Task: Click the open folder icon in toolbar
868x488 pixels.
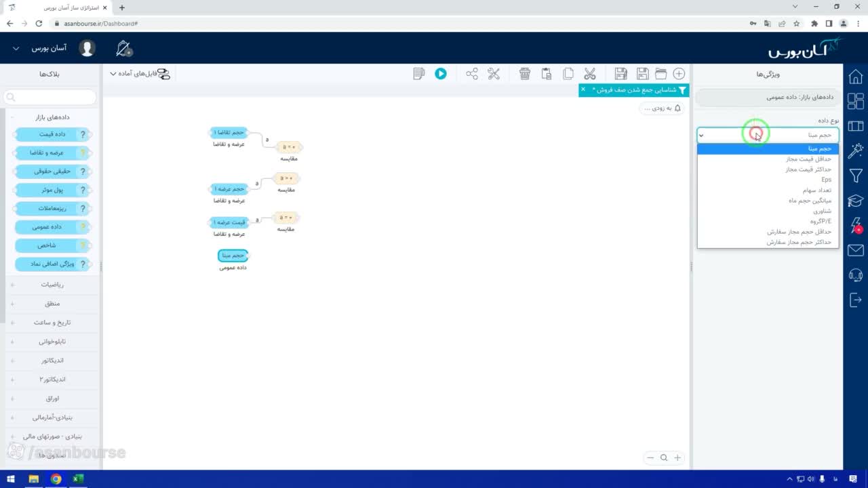Action: pos(660,74)
